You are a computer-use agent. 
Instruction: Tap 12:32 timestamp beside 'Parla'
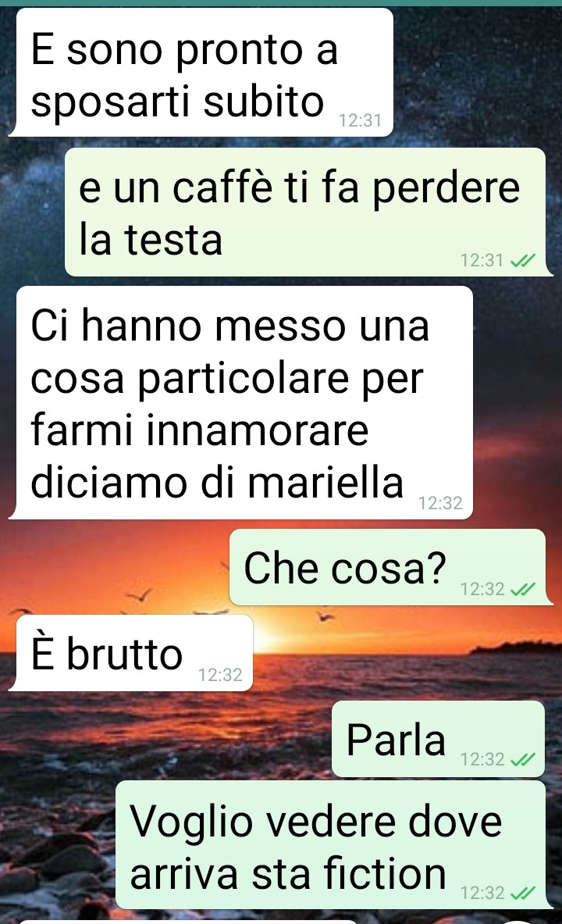(482, 759)
